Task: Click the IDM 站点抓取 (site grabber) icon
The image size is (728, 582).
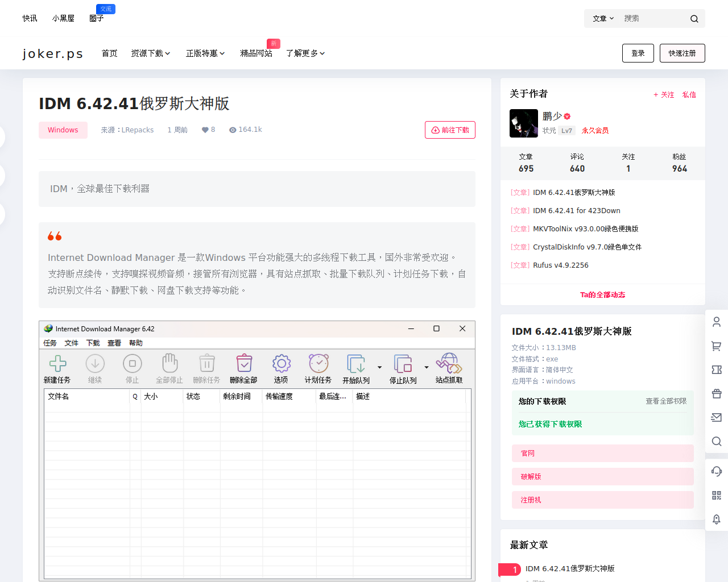Action: (x=449, y=363)
